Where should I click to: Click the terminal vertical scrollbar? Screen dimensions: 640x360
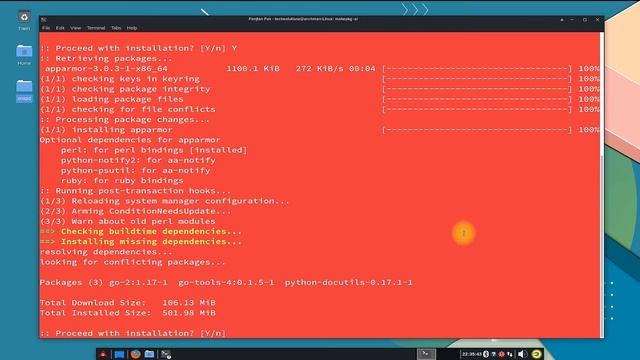(602, 184)
